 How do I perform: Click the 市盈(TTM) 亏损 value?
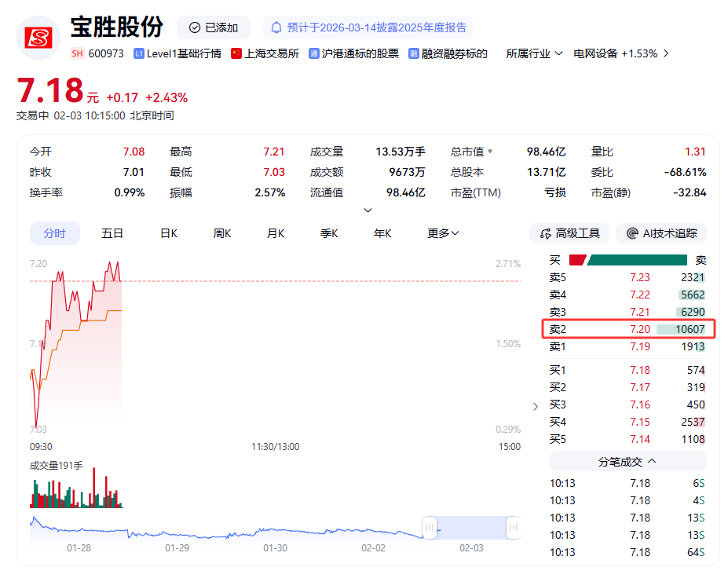pos(554,192)
